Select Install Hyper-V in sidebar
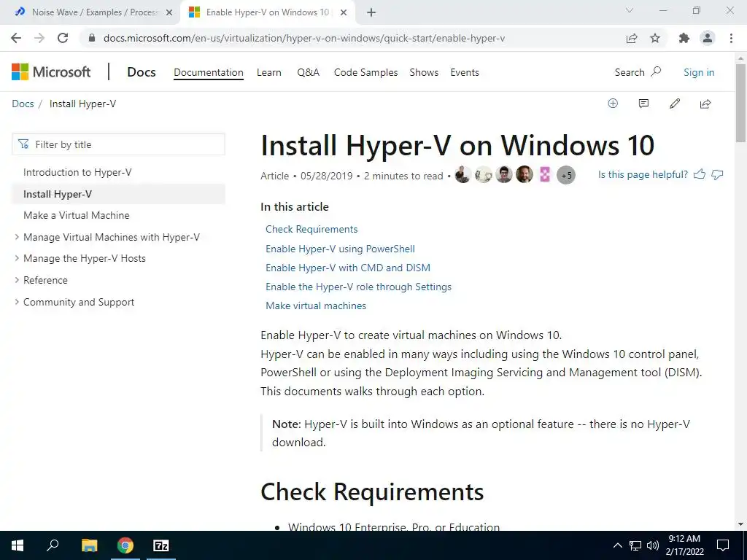 pyautogui.click(x=118, y=194)
